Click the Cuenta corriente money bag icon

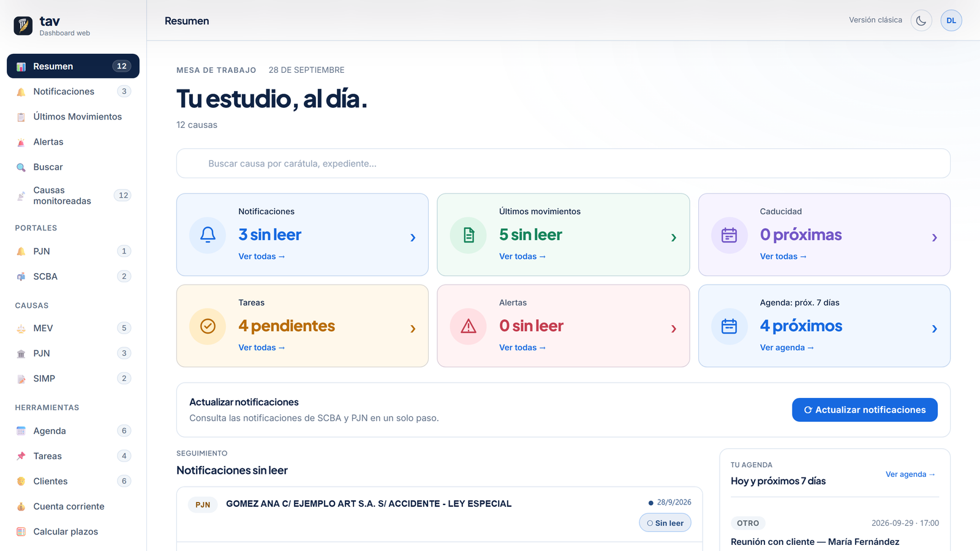point(21,506)
